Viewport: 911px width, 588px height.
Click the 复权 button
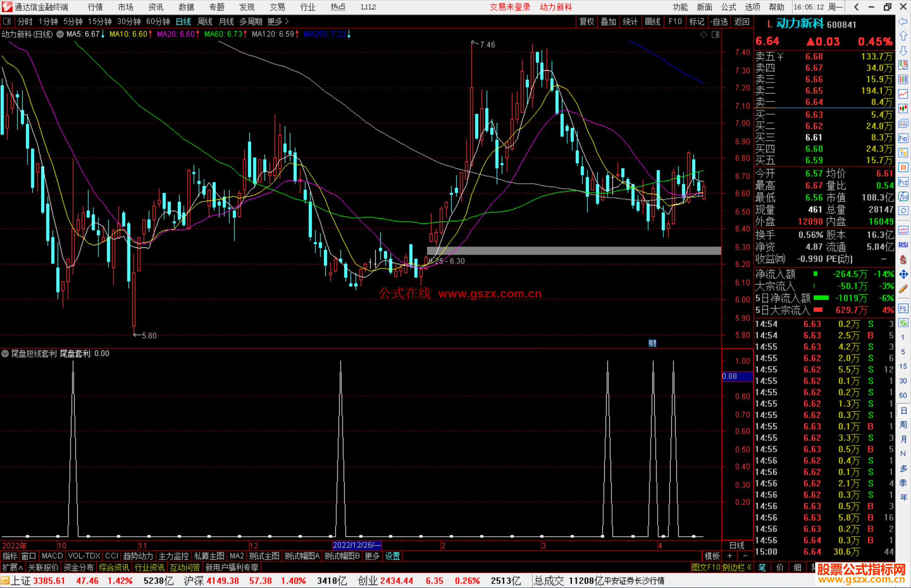point(586,21)
